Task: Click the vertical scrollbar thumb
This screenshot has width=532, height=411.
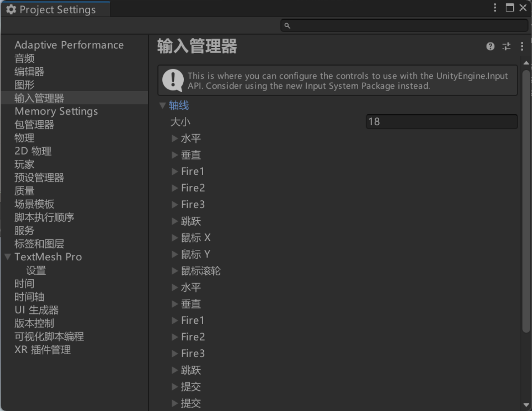Action: 526,201
